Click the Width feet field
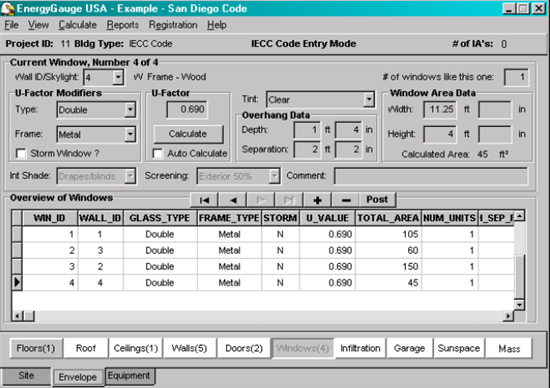 pyautogui.click(x=440, y=109)
